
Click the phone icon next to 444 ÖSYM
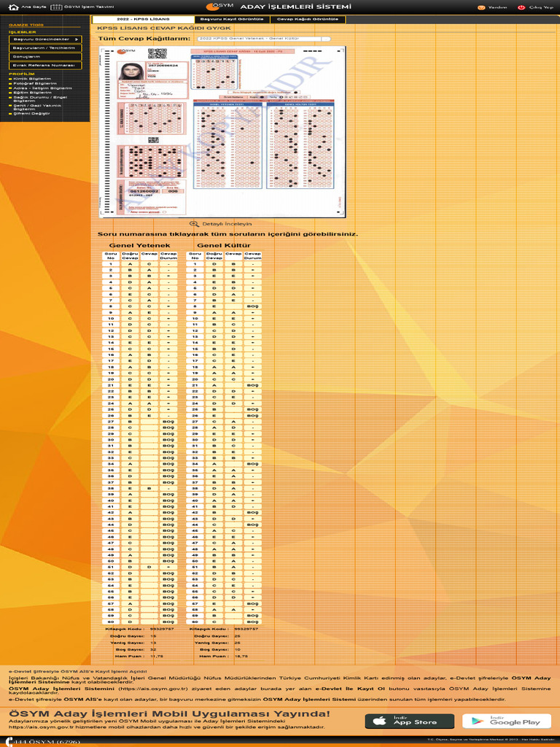click(x=9, y=742)
